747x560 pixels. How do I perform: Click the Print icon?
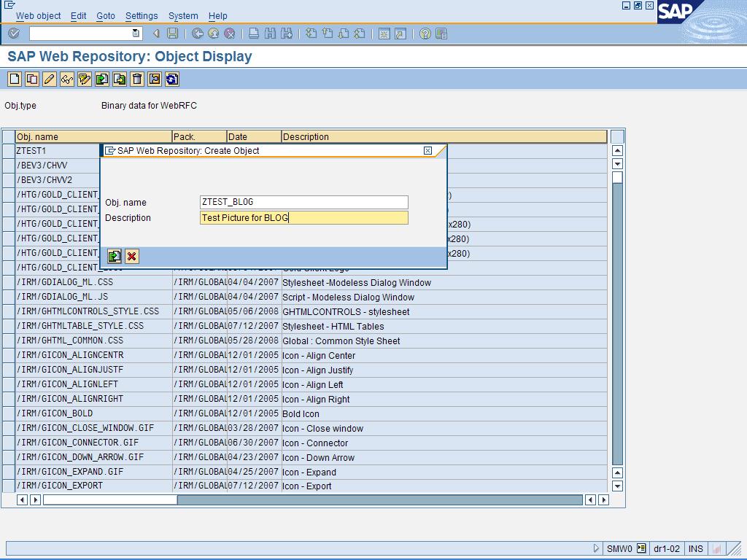pos(254,34)
